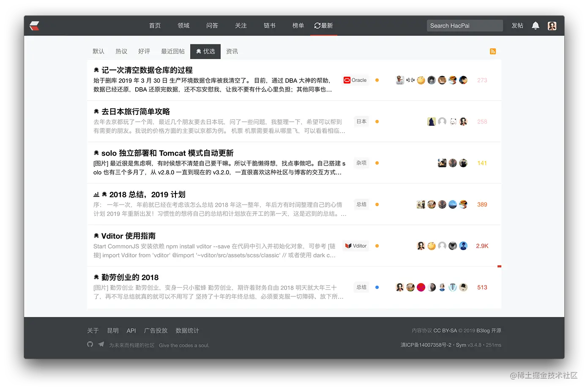Open post 记一次清空数据仓库的过程

(147, 70)
